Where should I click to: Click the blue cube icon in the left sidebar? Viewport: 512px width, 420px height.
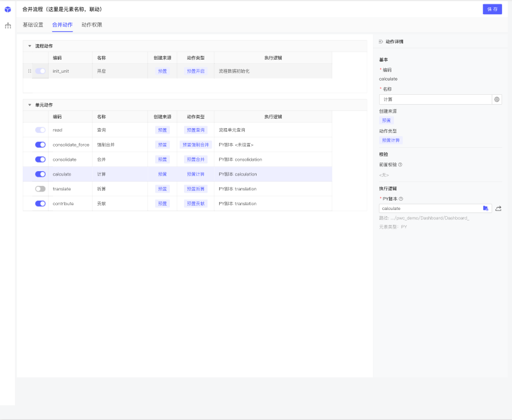coord(7,9)
